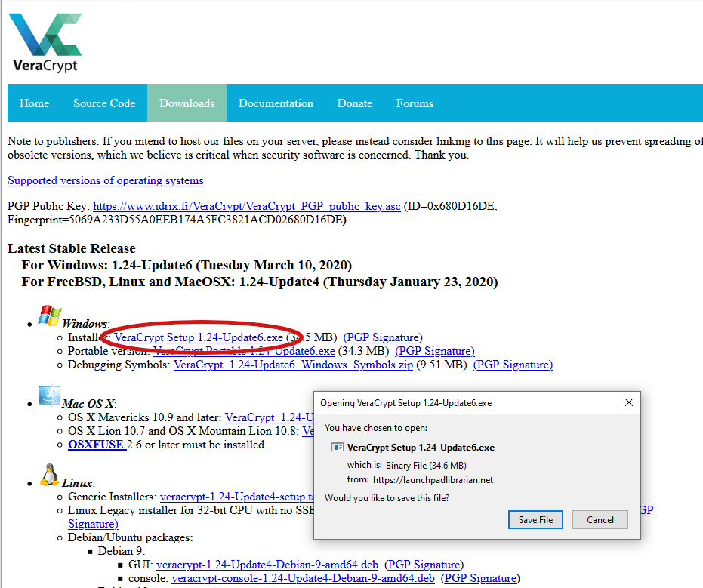Click the 'For FreeBSD, Linux and MacOSX' line
Screen dimensions: 703x588
pos(260,282)
